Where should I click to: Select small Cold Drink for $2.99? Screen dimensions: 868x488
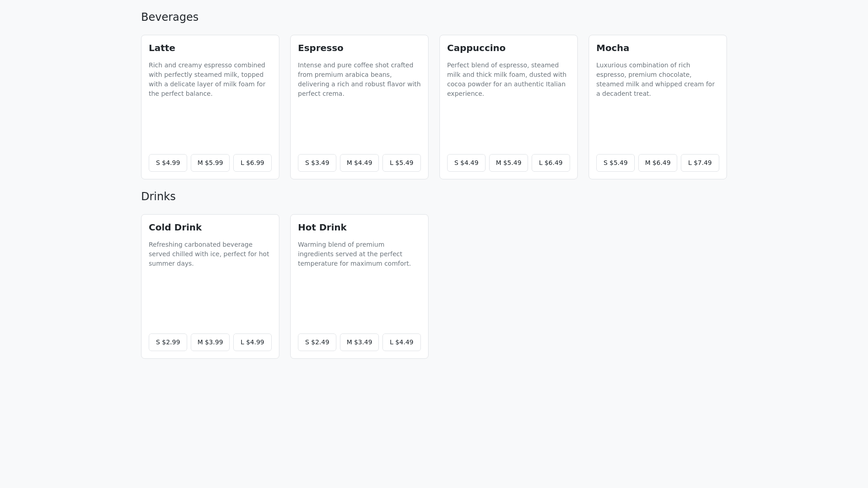click(168, 342)
